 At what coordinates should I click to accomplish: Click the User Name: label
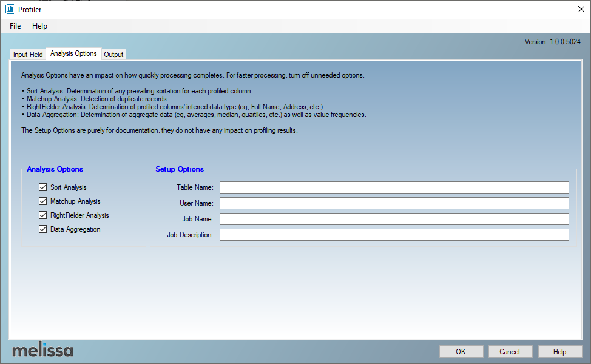click(197, 203)
